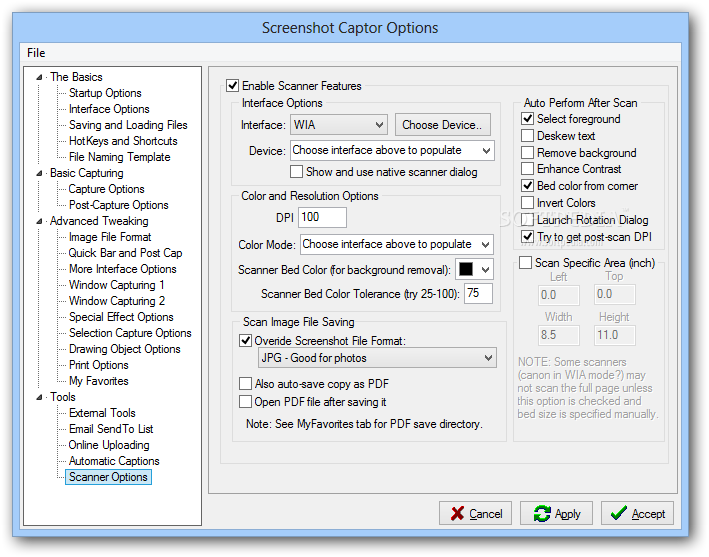The height and width of the screenshot is (557, 709).
Task: Enable Launch Rotation Dialog checkbox
Action: pos(527,219)
